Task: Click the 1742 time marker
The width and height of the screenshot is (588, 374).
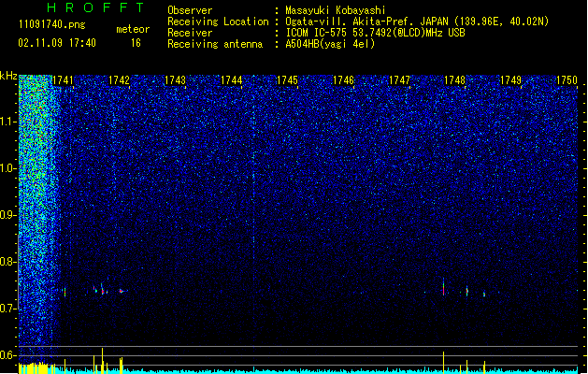Action: pos(119,80)
